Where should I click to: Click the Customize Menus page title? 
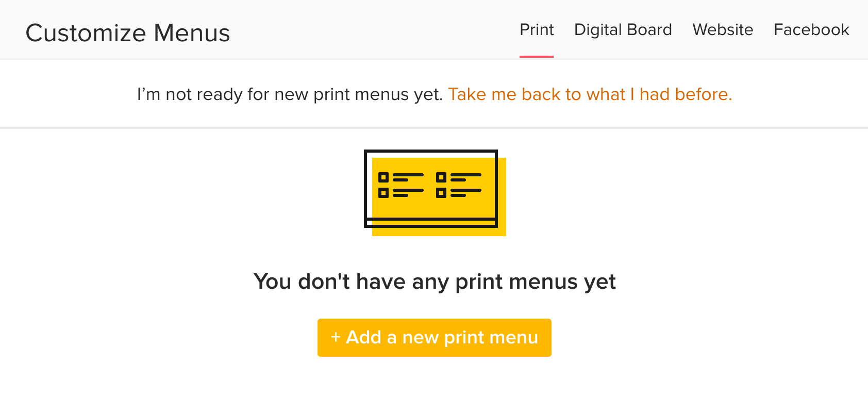128,33
